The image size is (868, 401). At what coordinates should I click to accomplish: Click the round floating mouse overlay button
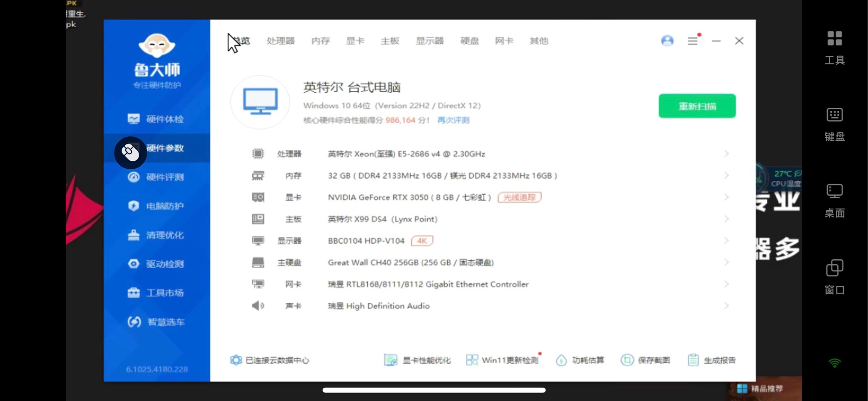pos(131,153)
